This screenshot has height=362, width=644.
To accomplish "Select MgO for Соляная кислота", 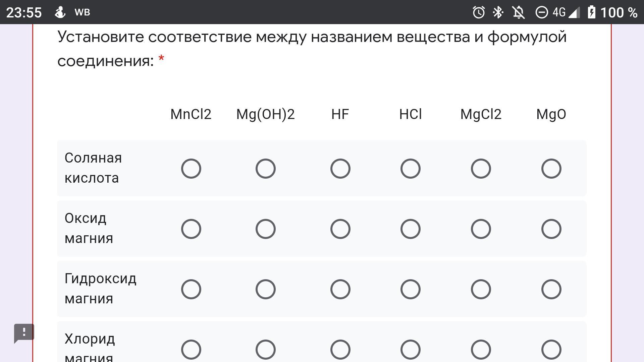I will 551,169.
